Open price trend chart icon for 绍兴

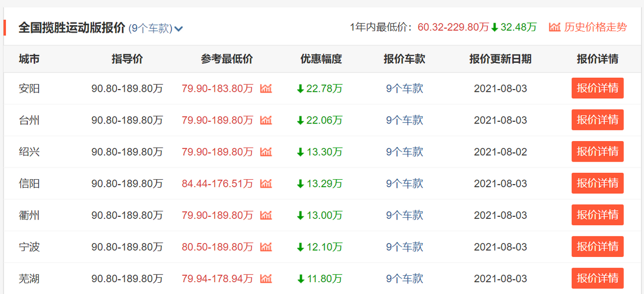coord(266,152)
